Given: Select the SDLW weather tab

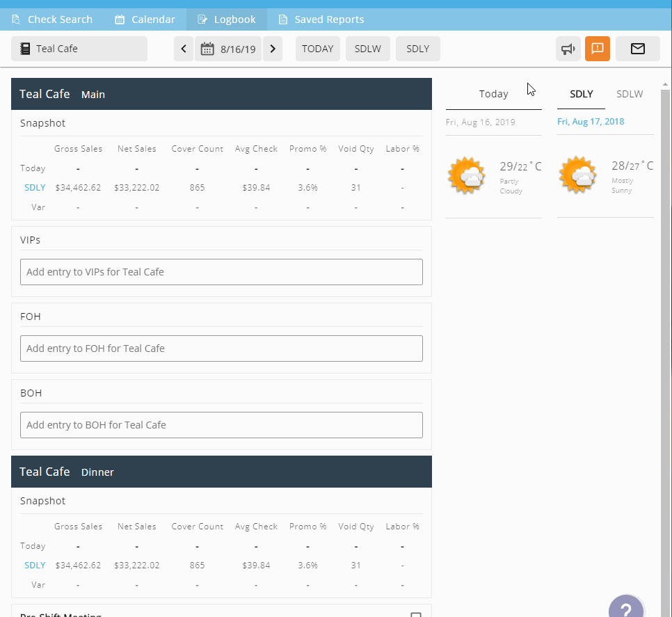Looking at the screenshot, I should pyautogui.click(x=630, y=94).
